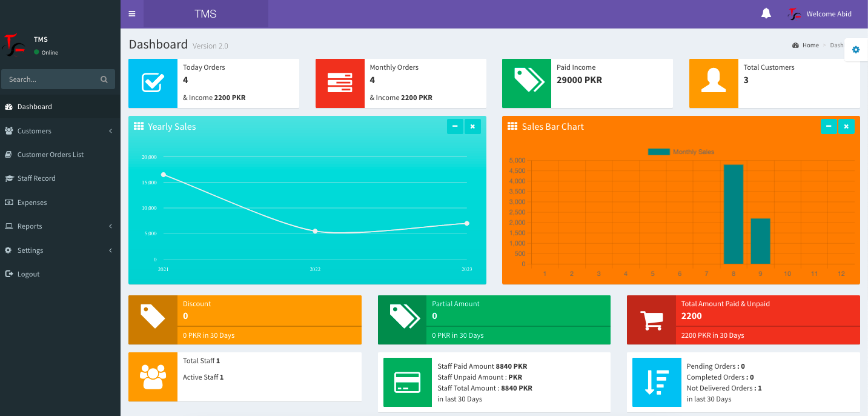Remove the Sales Bar Chart panel
868x416 pixels.
click(846, 126)
